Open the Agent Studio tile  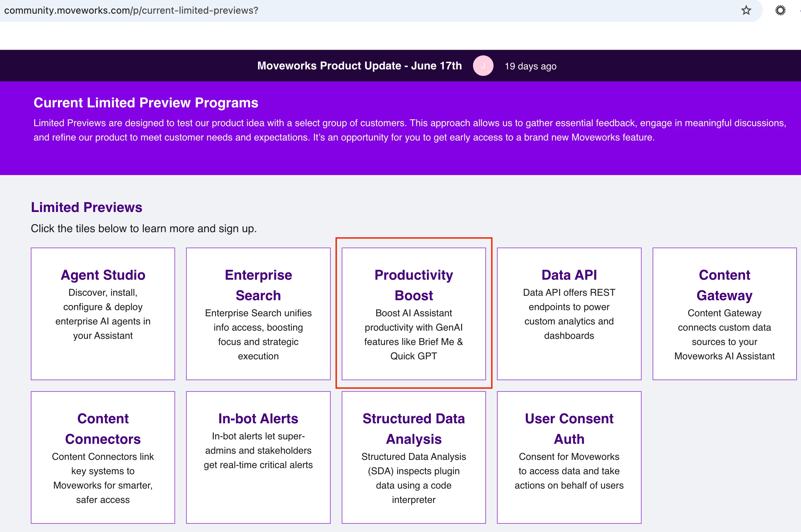click(103, 314)
